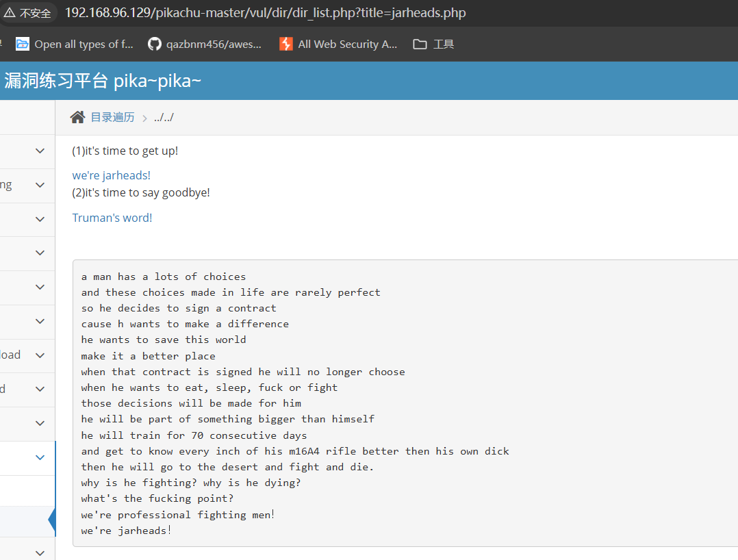Screen dimensions: 738x560
Task: Select the highlighted sidebar submenu item
Action: (27, 522)
